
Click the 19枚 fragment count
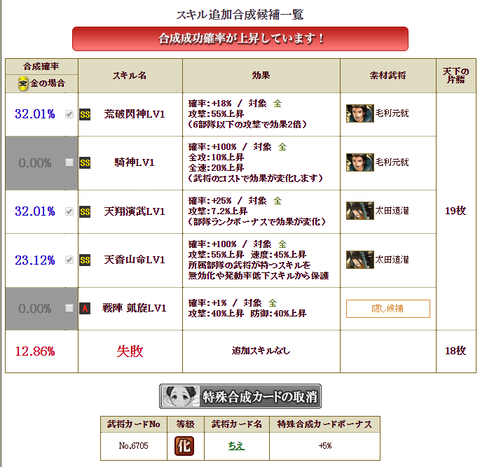(456, 211)
